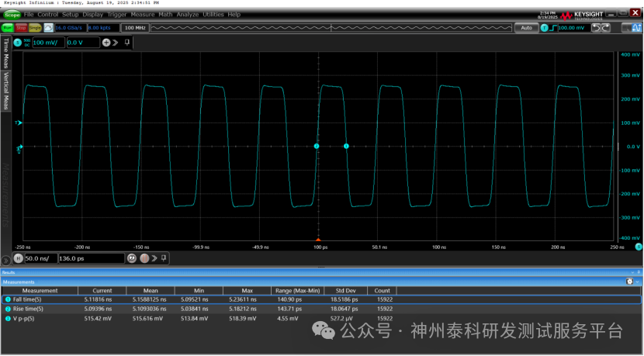The image size is (644, 356).
Task: Click the 8.00 kpts memory depth field
Action: (x=103, y=27)
